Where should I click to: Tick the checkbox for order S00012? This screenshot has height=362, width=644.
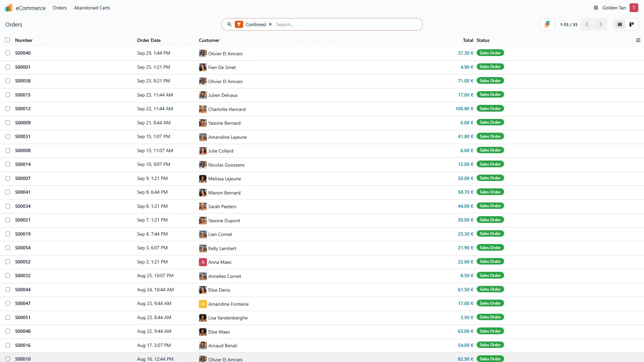tap(8, 109)
